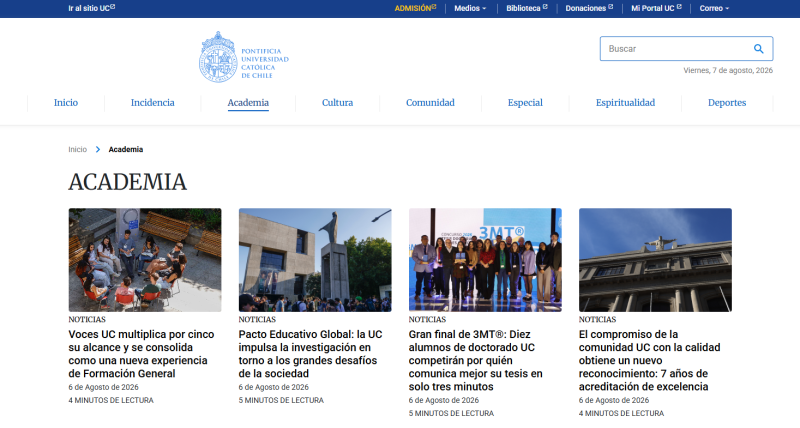Expand the Correo dropdown menu

pyautogui.click(x=714, y=8)
